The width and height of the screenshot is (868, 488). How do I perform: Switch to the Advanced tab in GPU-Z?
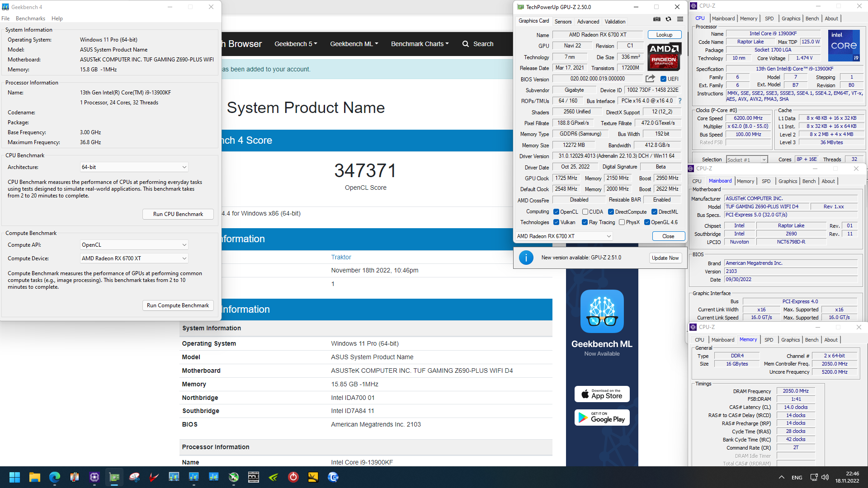588,21
